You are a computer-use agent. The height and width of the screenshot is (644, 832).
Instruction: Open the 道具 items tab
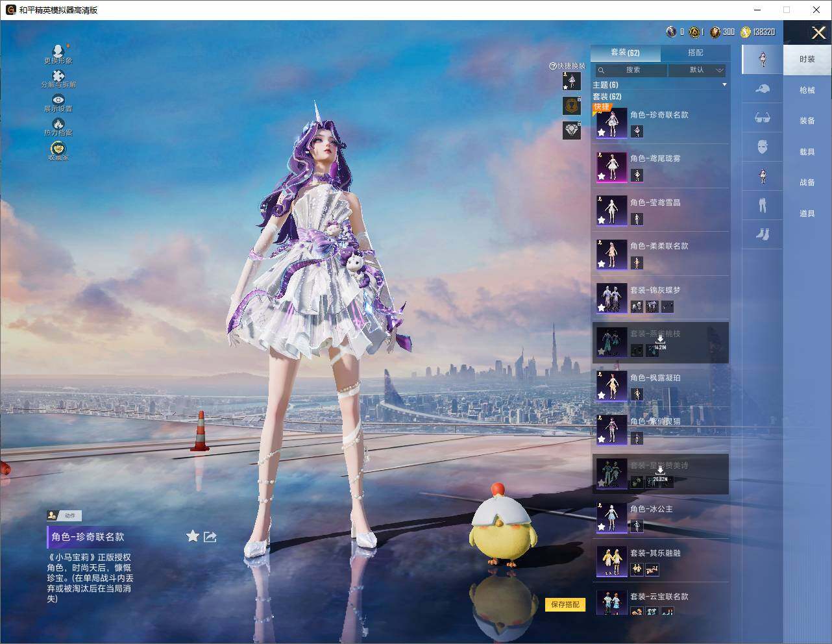click(807, 214)
